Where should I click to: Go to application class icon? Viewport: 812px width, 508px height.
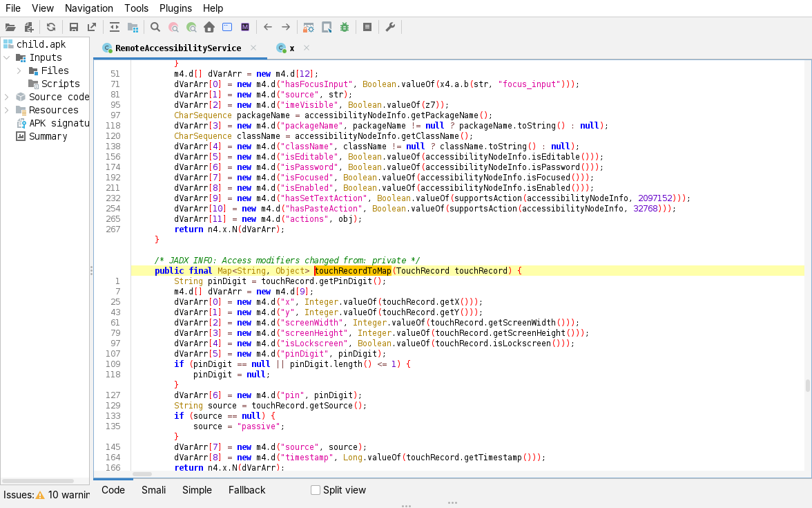[x=227, y=28]
